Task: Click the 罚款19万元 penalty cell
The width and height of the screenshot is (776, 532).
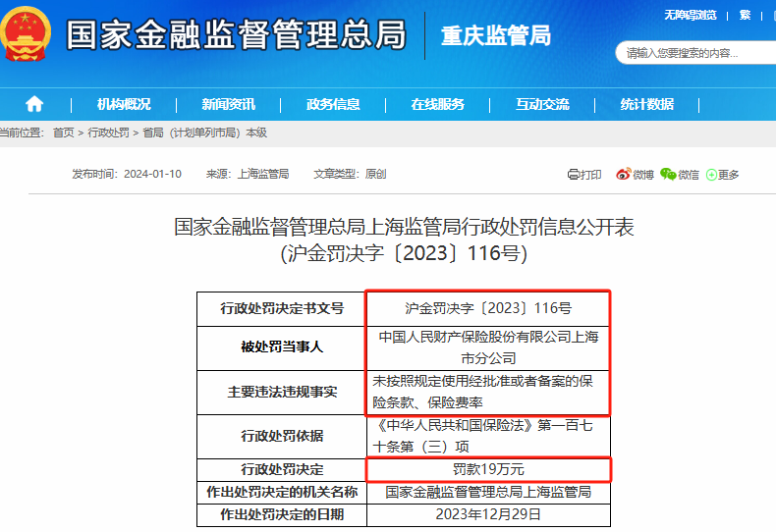Action: (488, 469)
